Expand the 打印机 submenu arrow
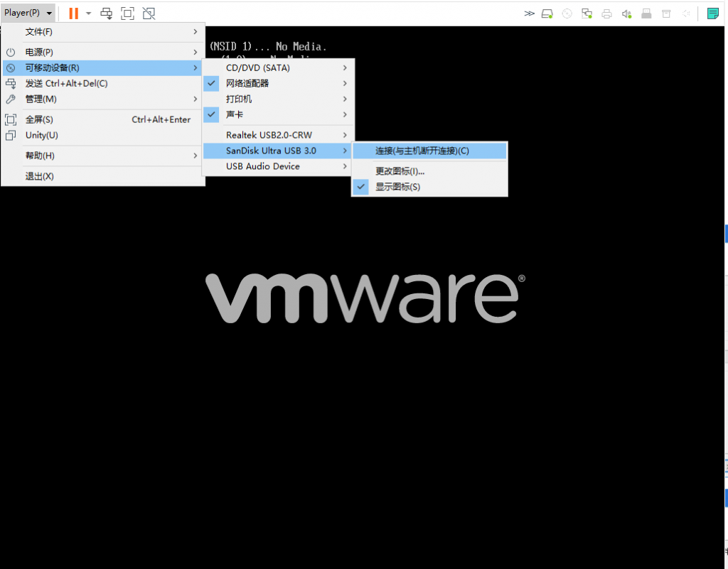728x569 pixels. tap(345, 99)
